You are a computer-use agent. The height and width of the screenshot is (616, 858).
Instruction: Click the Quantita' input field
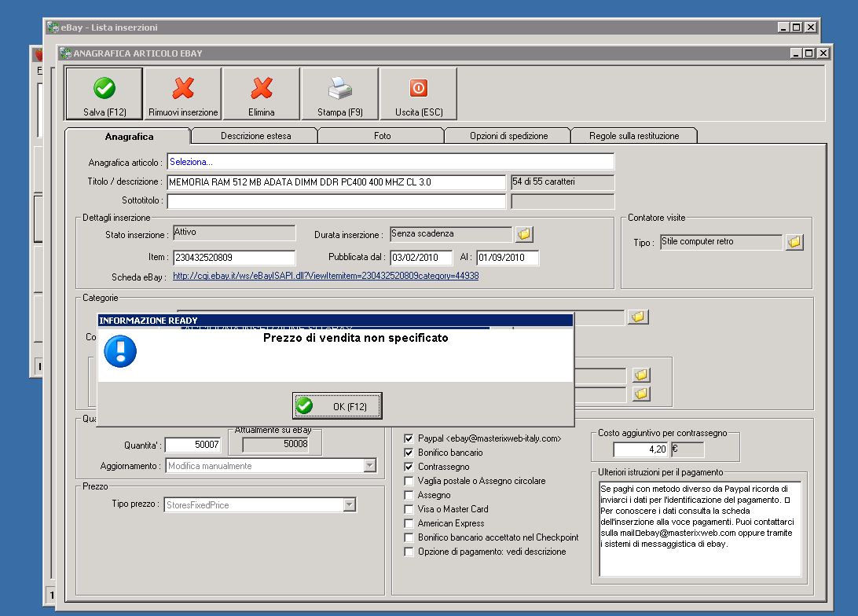pyautogui.click(x=192, y=445)
